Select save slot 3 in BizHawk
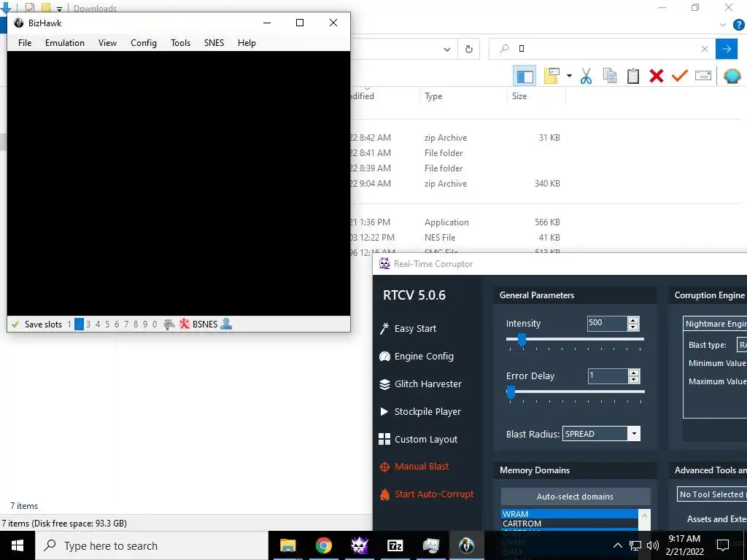Screen dimensions: 747x560 [88, 324]
